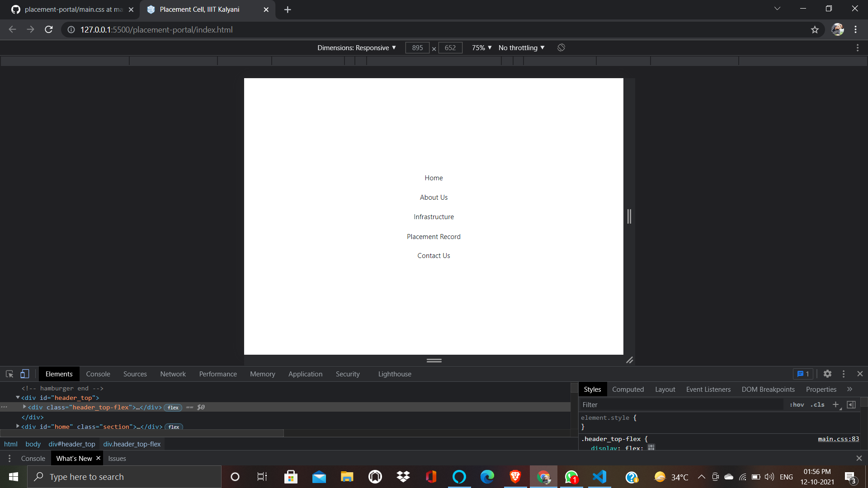The height and width of the screenshot is (488, 868).
Task: Expand the div#home section node
Action: click(18, 427)
